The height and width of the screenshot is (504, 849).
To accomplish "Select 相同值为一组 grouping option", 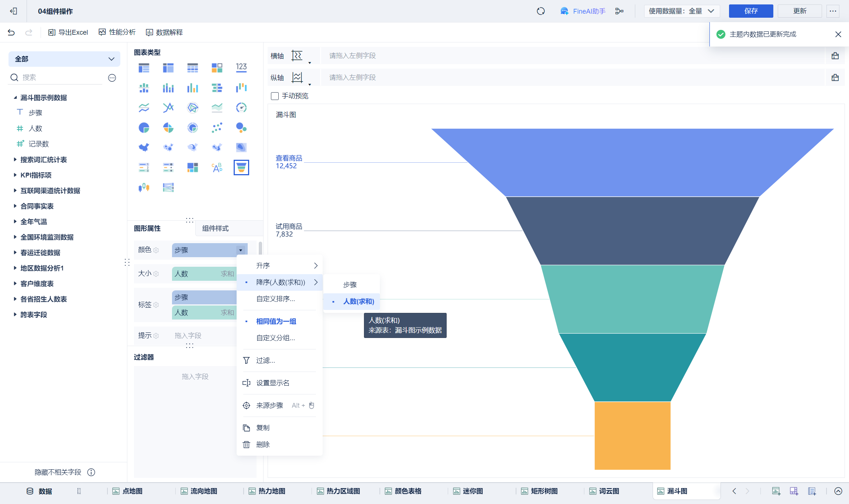I will click(x=276, y=321).
